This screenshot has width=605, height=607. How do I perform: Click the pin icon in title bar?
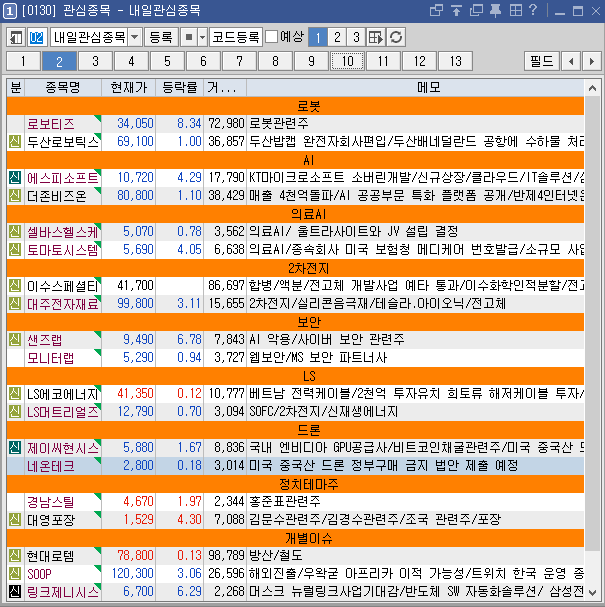pos(495,10)
